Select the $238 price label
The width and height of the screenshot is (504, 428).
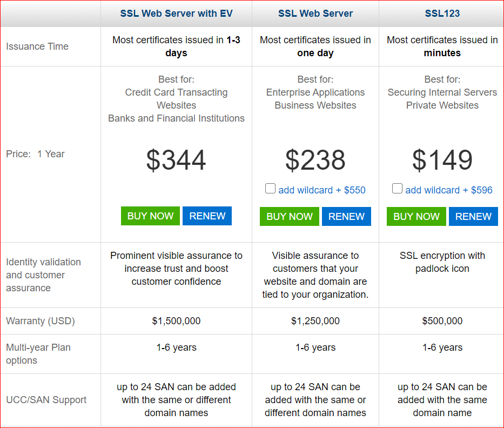pos(315,160)
